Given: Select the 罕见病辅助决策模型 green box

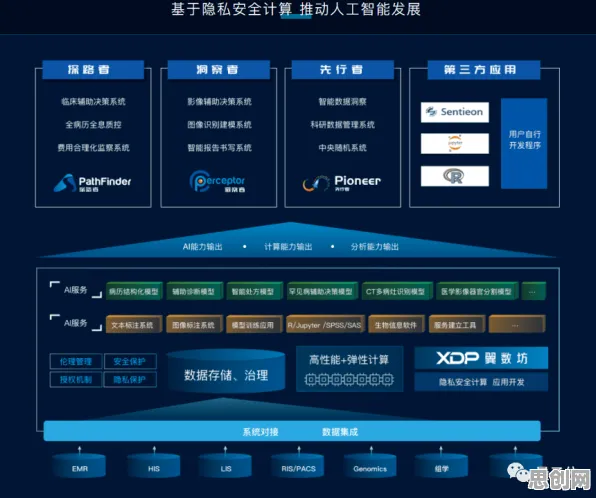Looking at the screenshot, I should [x=322, y=292].
